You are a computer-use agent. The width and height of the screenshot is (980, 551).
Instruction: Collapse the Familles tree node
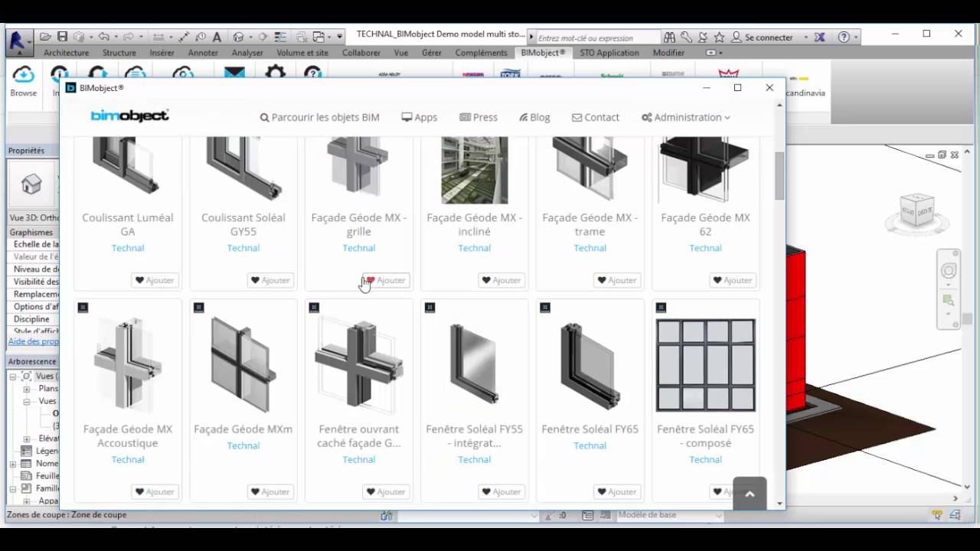coord(13,488)
